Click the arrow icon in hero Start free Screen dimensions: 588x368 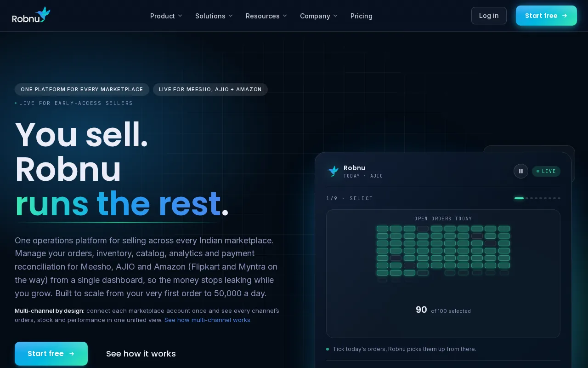(x=72, y=354)
